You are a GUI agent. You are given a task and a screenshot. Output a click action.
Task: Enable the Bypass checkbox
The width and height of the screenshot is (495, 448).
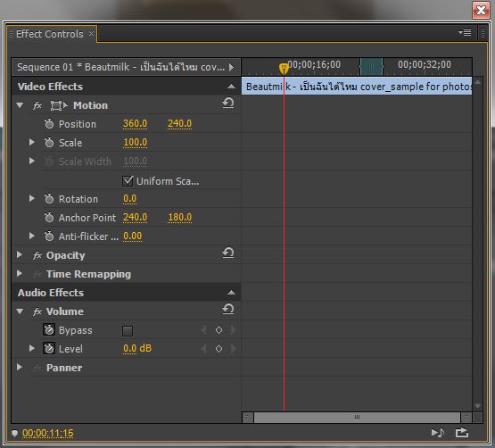click(128, 331)
